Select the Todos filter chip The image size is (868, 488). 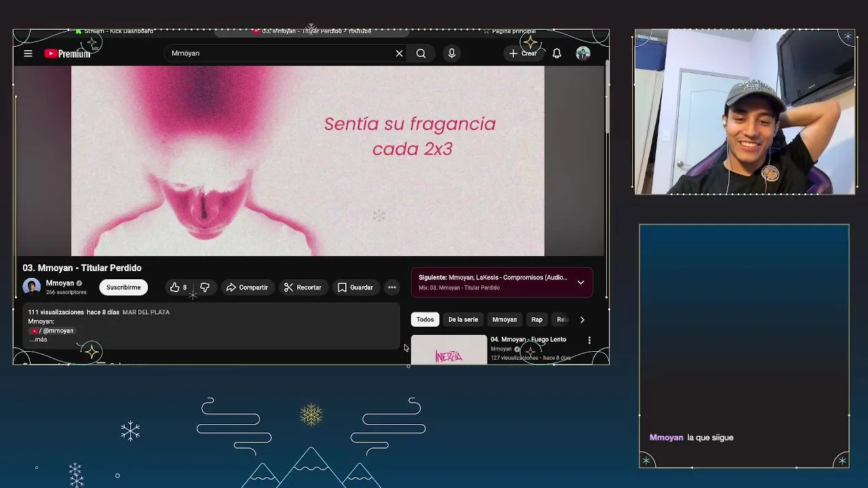pos(425,319)
